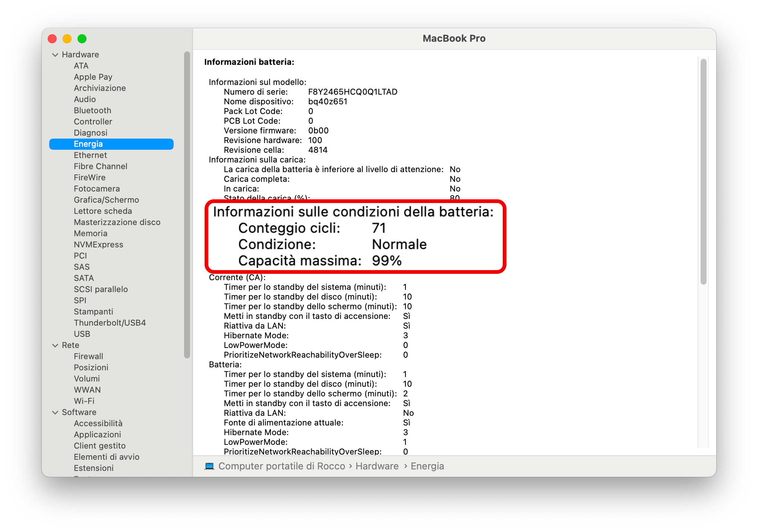The height and width of the screenshot is (532, 758).
Task: Minimize the window with yellow button
Action: (x=67, y=39)
